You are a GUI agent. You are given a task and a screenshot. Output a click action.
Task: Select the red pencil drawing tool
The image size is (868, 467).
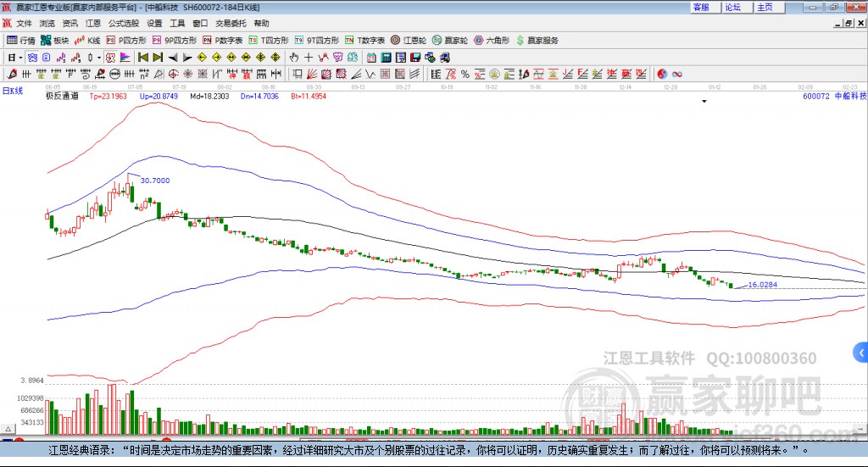point(12,74)
